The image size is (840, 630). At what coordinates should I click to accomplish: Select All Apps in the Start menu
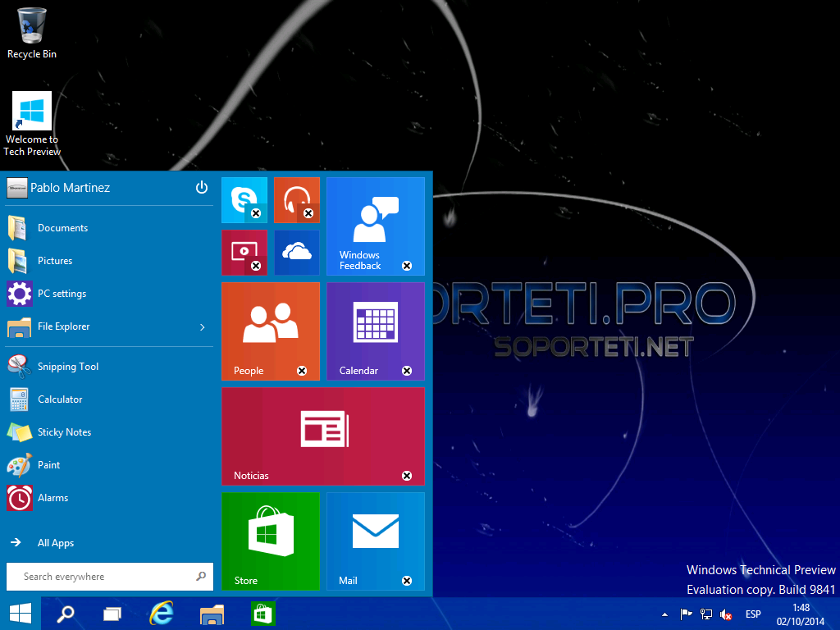pyautogui.click(x=55, y=542)
